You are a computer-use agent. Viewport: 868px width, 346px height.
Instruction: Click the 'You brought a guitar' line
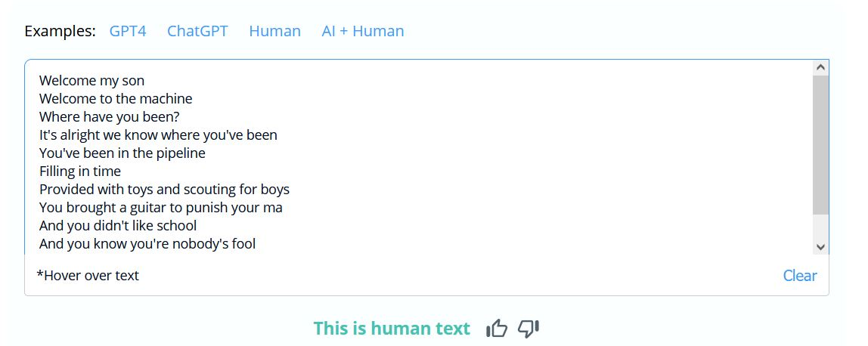(161, 208)
